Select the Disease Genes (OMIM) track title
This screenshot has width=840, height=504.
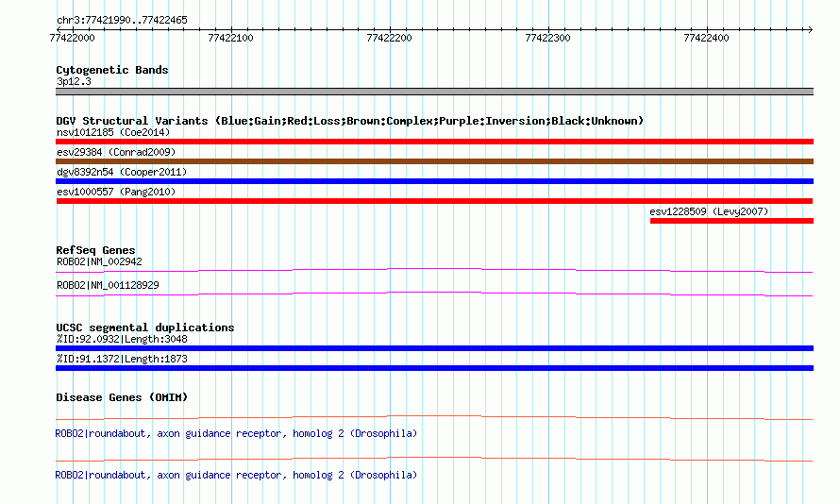click(x=122, y=397)
